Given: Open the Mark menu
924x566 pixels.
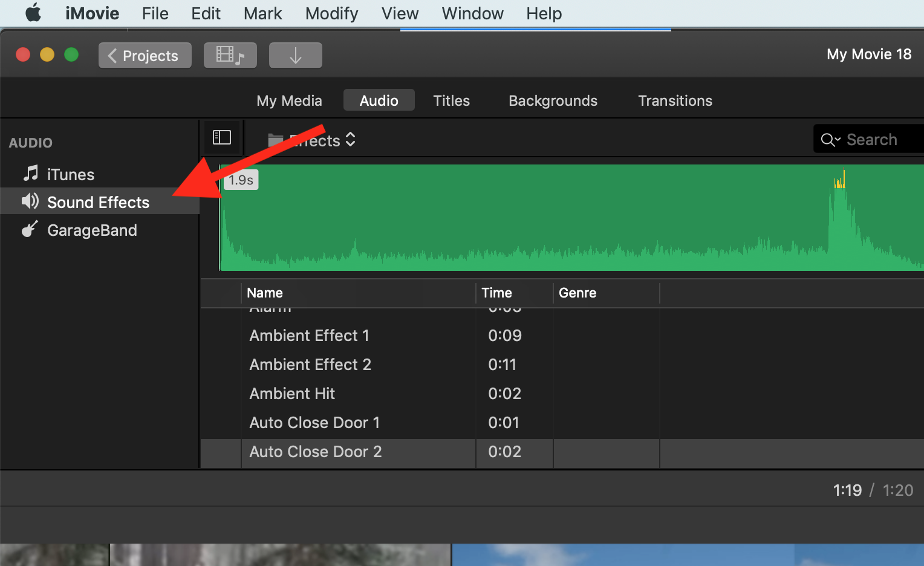Looking at the screenshot, I should [262, 13].
